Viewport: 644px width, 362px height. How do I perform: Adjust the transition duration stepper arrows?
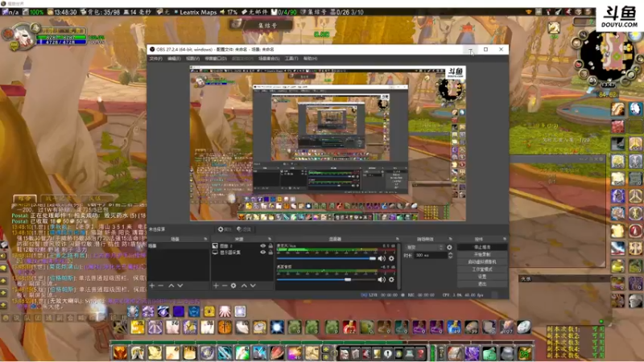coord(450,255)
